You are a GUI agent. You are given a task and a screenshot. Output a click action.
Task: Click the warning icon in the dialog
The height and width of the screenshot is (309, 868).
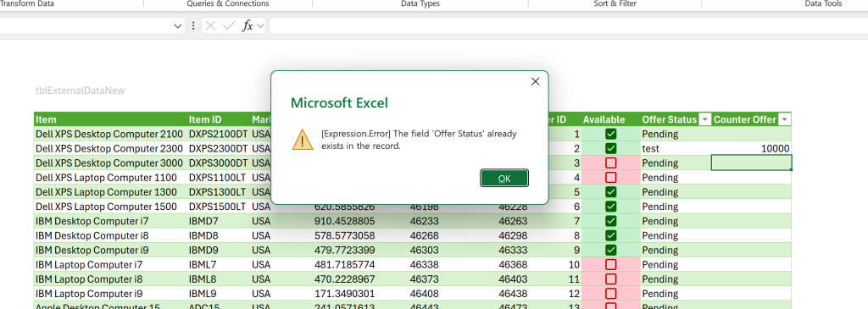tap(303, 140)
